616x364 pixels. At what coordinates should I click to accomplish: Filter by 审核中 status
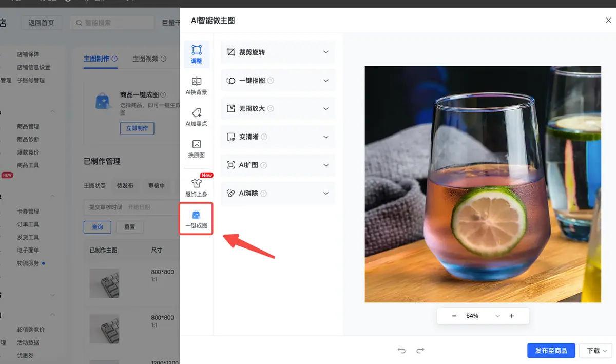157,185
